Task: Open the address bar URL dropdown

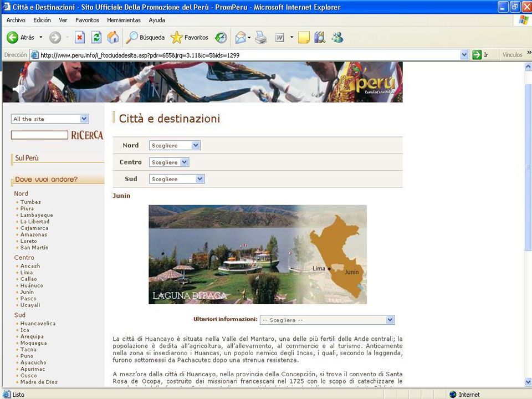Action: click(x=464, y=55)
